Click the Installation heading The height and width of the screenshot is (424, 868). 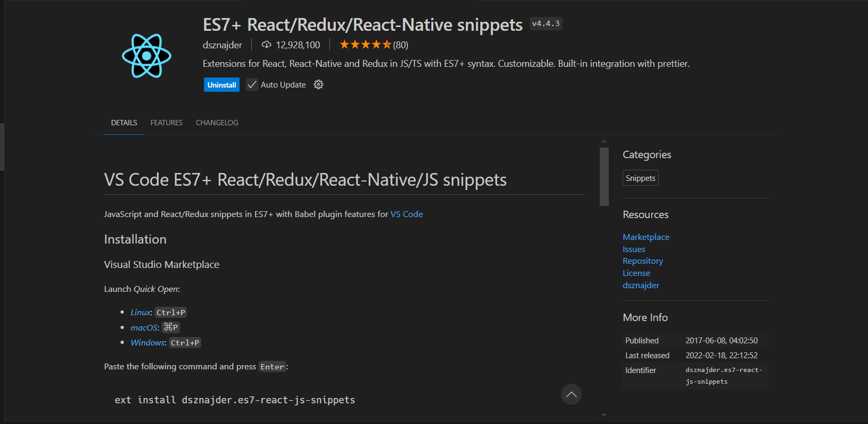coord(135,239)
